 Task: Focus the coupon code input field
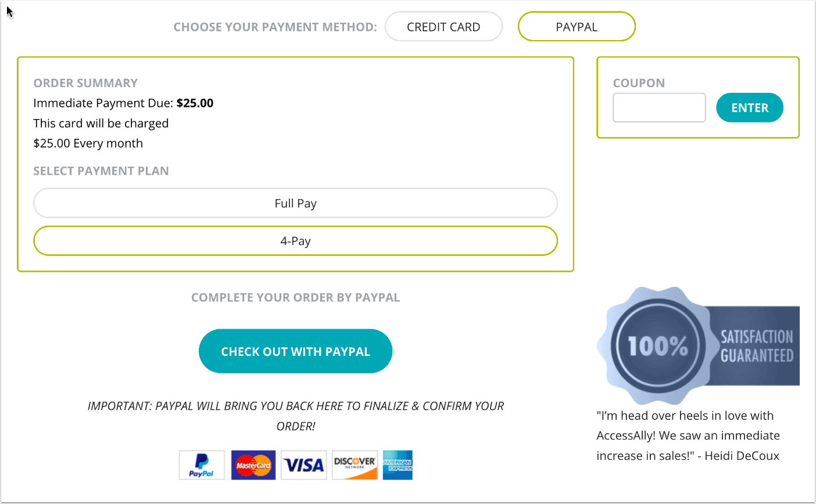[659, 108]
